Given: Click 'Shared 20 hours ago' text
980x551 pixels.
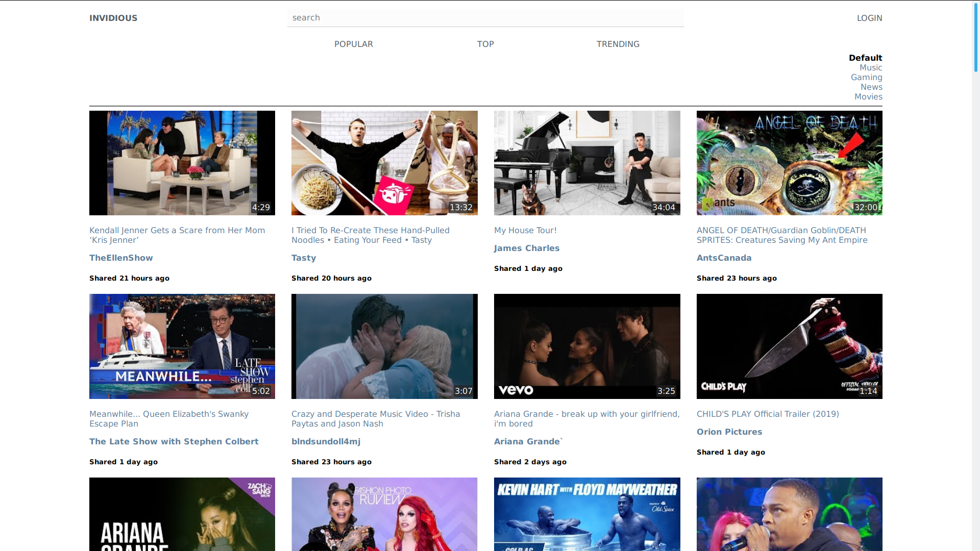Looking at the screenshot, I should [x=331, y=278].
